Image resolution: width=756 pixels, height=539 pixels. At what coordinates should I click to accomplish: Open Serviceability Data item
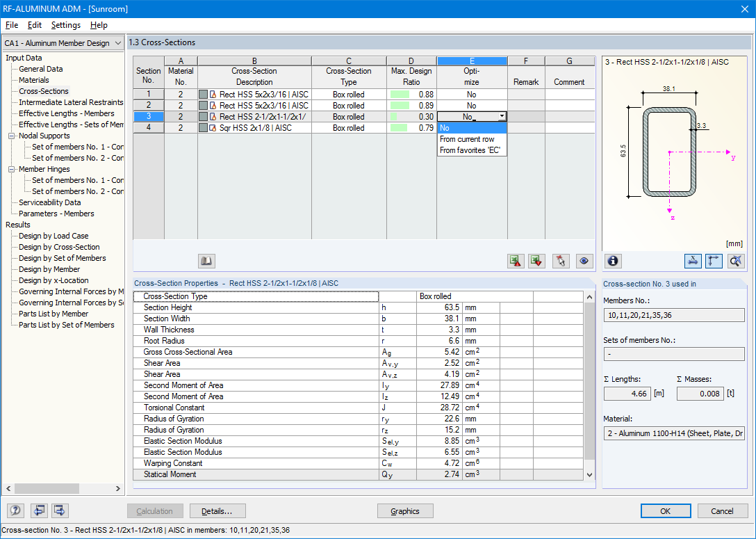click(49, 202)
